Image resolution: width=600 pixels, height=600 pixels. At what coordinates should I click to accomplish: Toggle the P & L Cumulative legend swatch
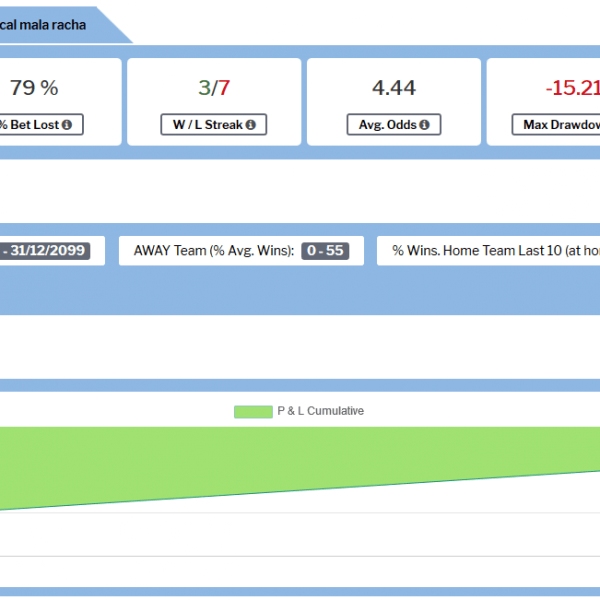[253, 412]
